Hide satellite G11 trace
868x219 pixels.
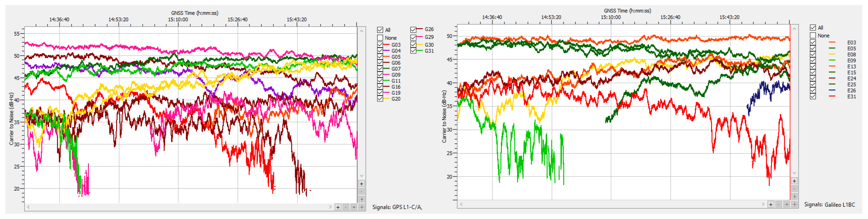[x=380, y=81]
